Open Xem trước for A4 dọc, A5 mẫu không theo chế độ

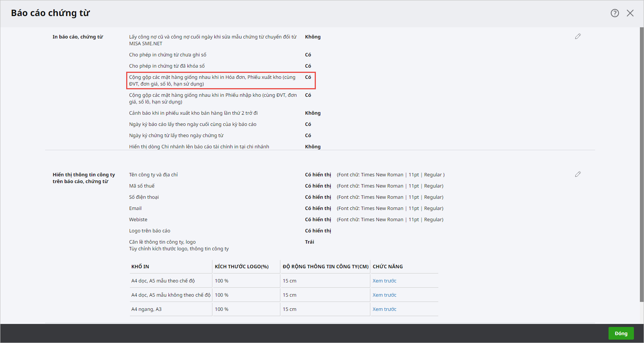[x=384, y=295]
